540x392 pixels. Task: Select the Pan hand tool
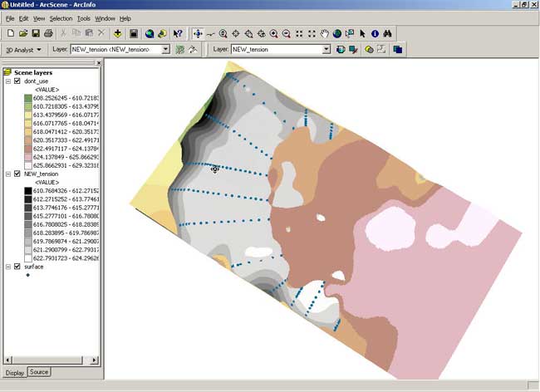(x=324, y=33)
